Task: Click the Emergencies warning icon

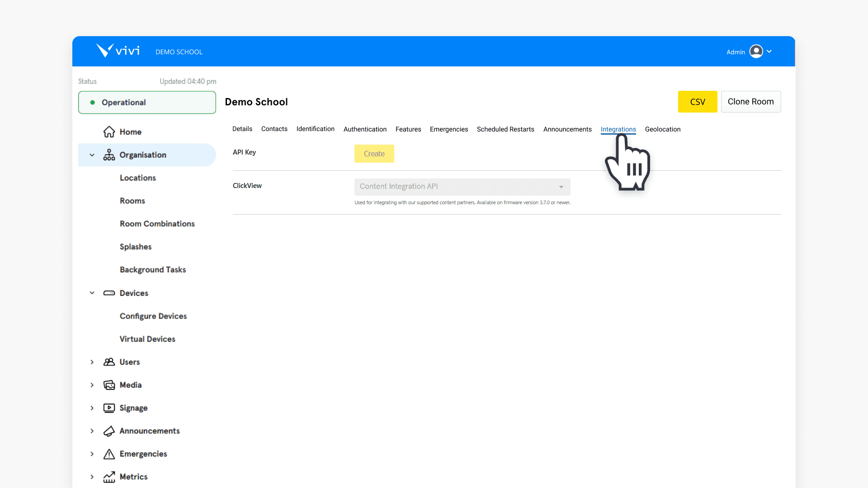Action: point(109,454)
